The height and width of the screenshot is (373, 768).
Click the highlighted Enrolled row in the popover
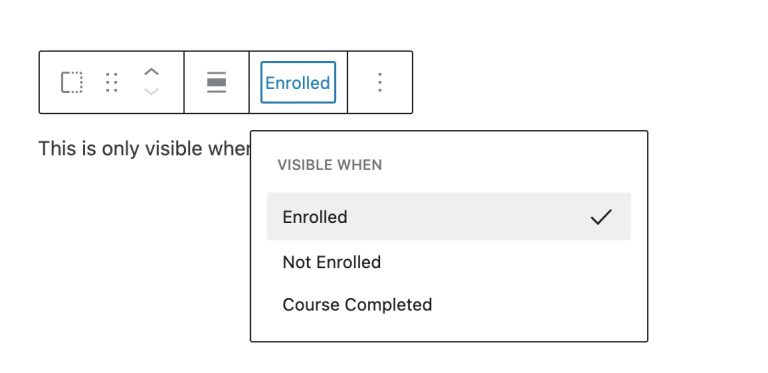point(449,216)
